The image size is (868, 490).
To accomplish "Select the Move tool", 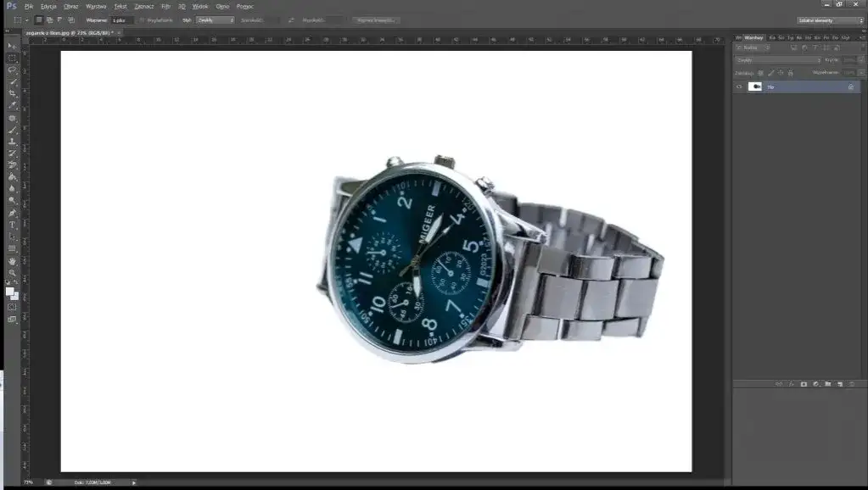I will 12,46.
